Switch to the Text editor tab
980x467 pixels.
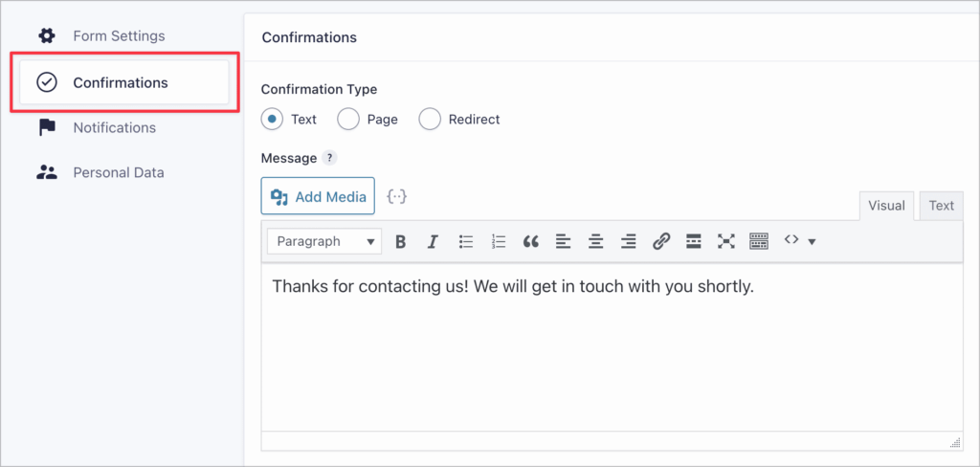pyautogui.click(x=941, y=205)
